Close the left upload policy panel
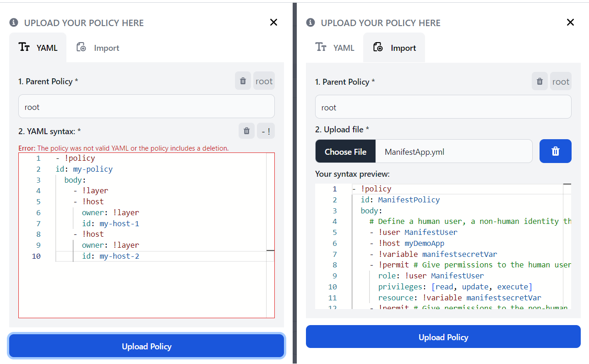Image resolution: width=589 pixels, height=364 pixels. click(x=273, y=22)
